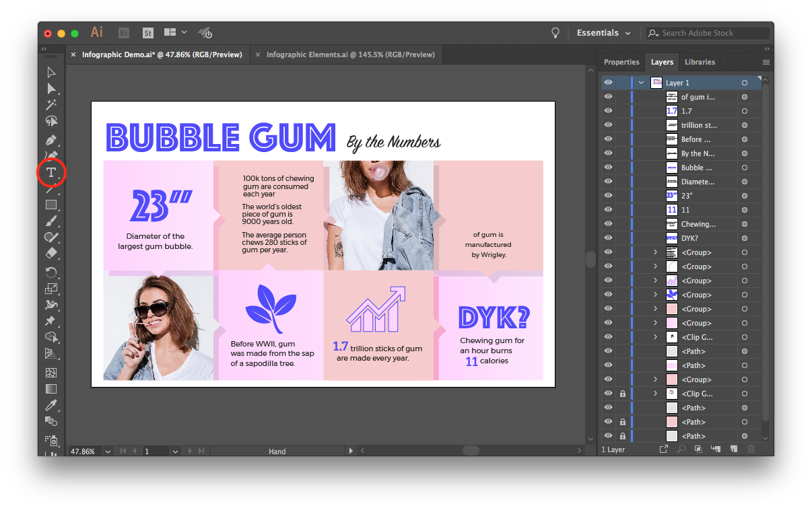The image size is (812, 510).
Task: Click in Search Adobe Stock field
Action: point(708,33)
